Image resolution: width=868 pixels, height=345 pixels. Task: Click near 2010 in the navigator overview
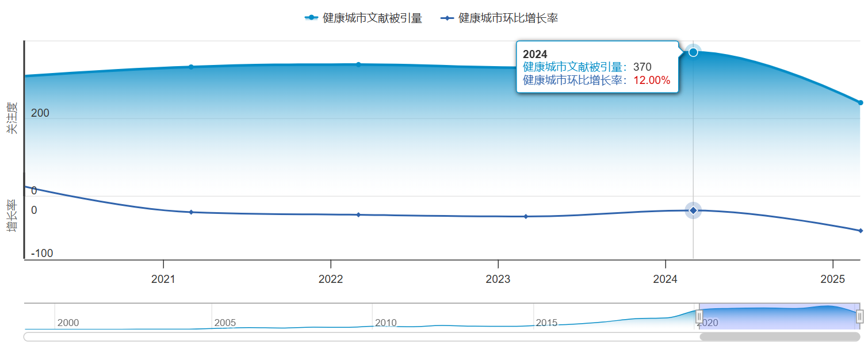(385, 322)
